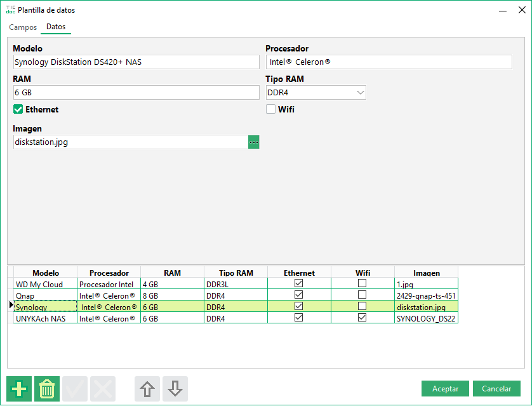Click the 1.jpg image cell

[427, 284]
